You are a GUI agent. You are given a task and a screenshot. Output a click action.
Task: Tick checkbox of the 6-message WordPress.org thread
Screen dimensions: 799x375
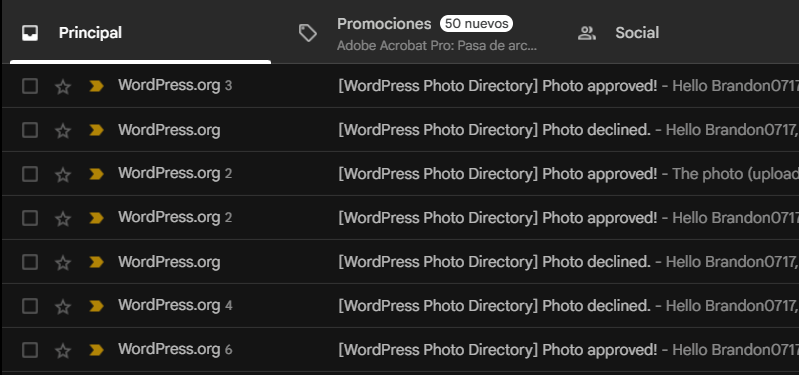(x=30, y=350)
